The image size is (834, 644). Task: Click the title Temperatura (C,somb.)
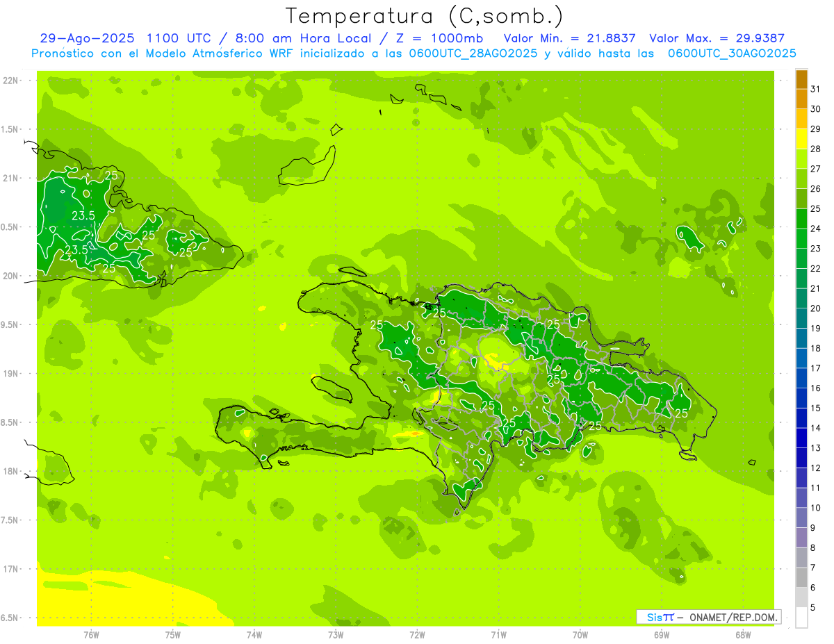(424, 17)
